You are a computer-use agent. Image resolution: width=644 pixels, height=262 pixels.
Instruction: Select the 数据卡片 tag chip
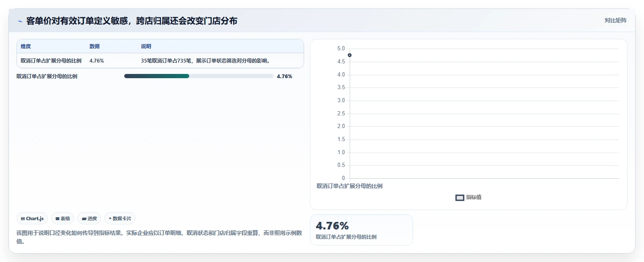tap(120, 218)
